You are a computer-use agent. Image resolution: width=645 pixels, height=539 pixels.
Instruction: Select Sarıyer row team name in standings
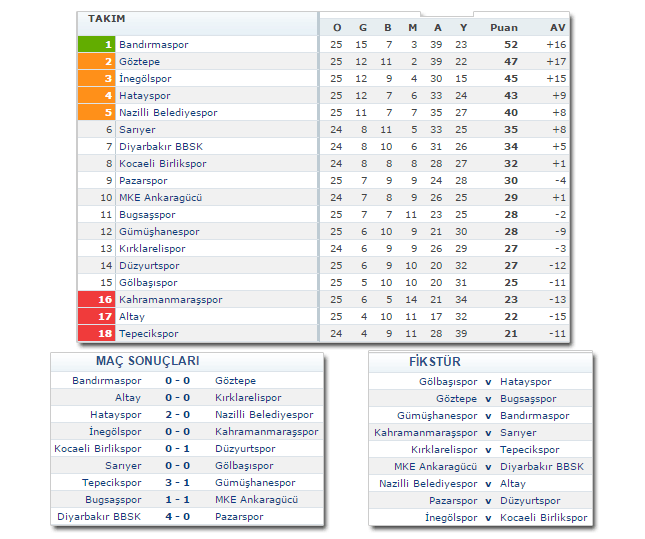137,130
